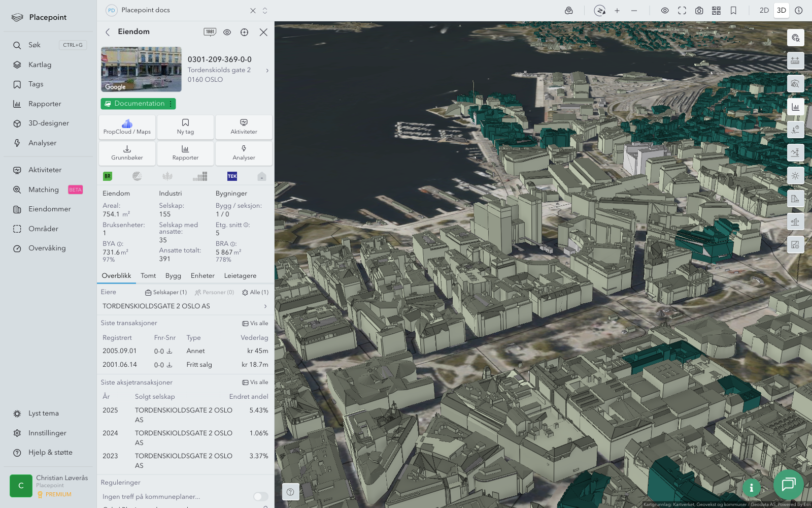The width and height of the screenshot is (812, 508).
Task: Click the sun/daylight tool on right toolbar
Action: (x=795, y=176)
